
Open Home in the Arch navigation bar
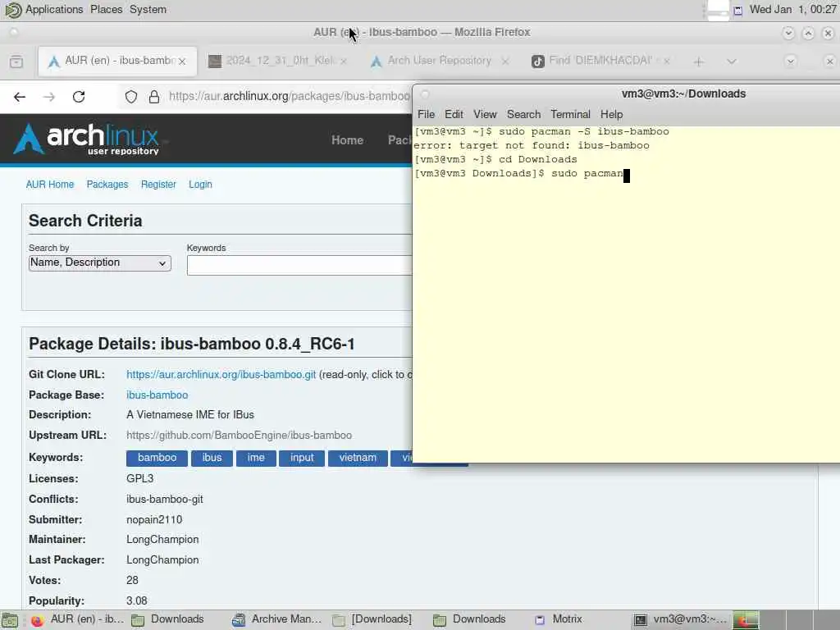click(347, 140)
